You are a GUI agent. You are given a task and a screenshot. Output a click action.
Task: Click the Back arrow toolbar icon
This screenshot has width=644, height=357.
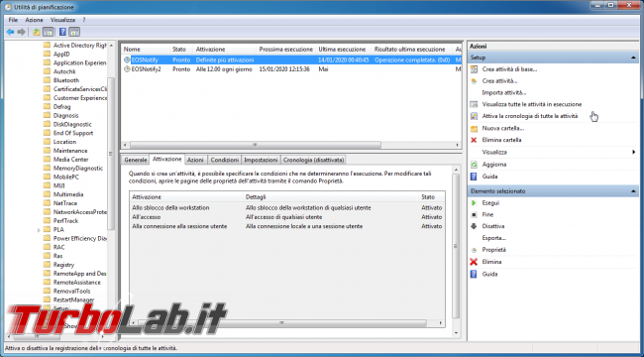point(10,32)
